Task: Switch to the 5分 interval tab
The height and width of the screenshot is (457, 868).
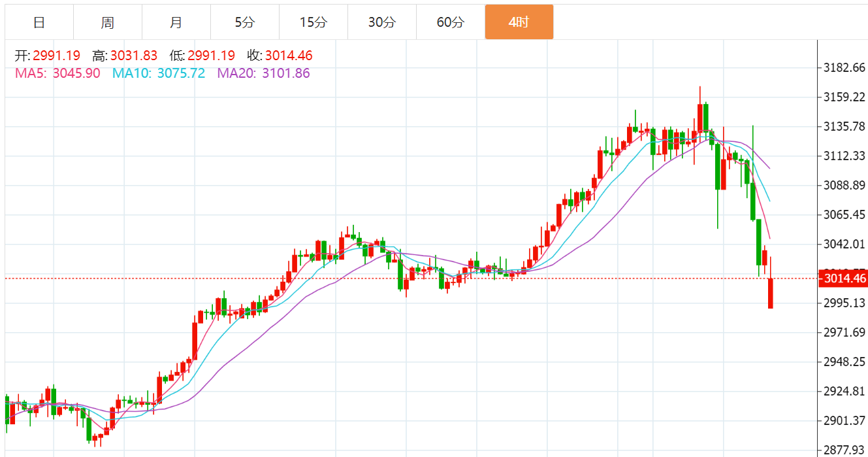Action: coord(245,22)
